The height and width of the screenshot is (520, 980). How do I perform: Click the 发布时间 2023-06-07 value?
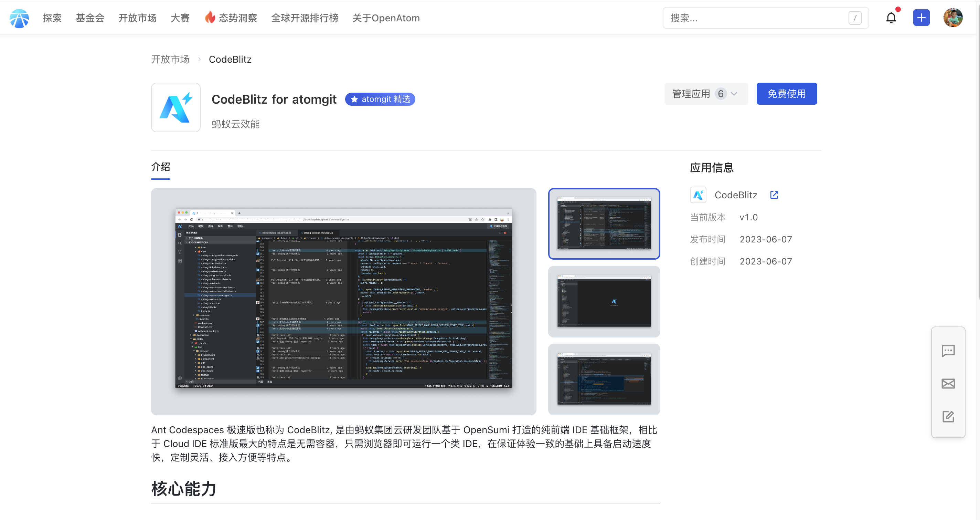pyautogui.click(x=765, y=239)
